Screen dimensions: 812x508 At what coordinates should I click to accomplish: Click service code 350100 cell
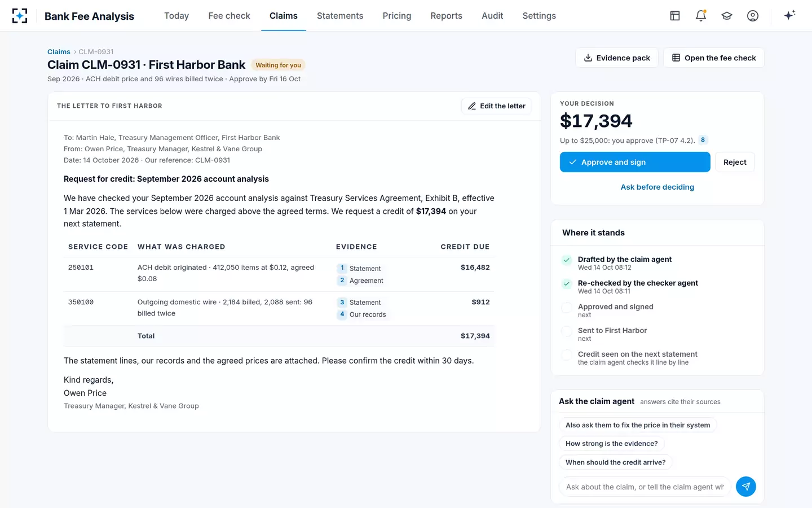coord(81,302)
